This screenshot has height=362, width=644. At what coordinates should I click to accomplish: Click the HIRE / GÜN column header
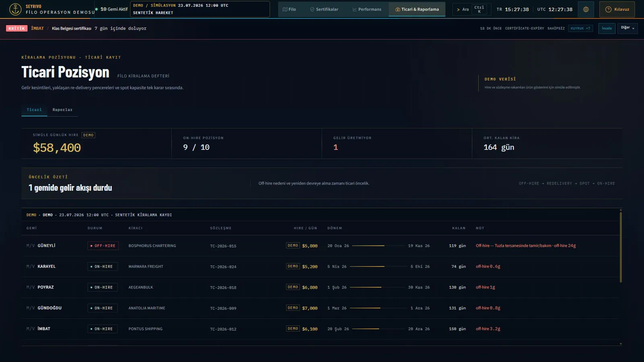[305, 228]
